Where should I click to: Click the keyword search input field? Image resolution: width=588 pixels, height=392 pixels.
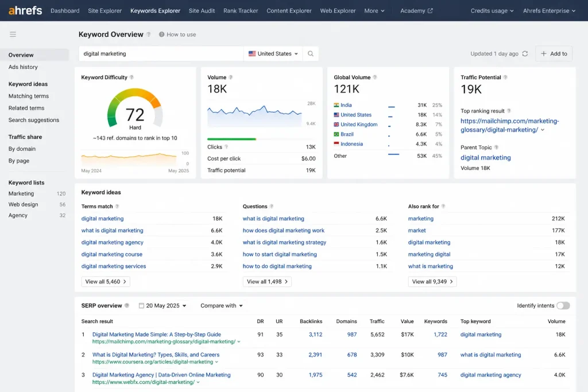pyautogui.click(x=161, y=53)
